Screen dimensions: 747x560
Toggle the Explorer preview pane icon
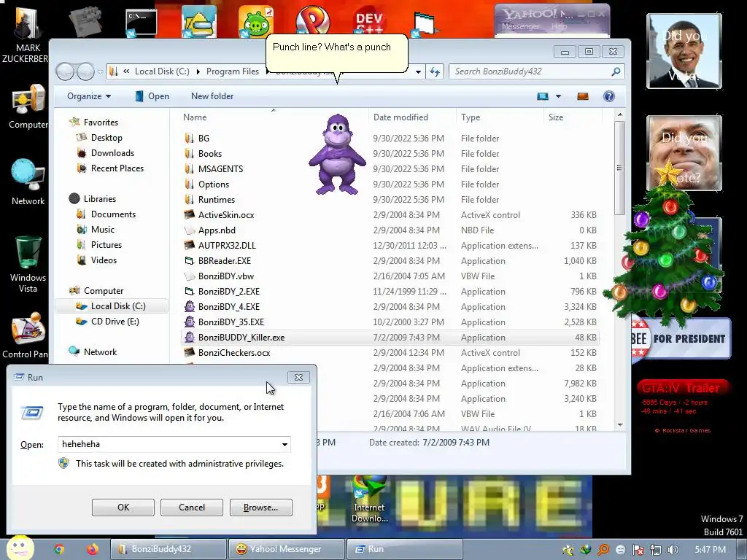pyautogui.click(x=583, y=96)
